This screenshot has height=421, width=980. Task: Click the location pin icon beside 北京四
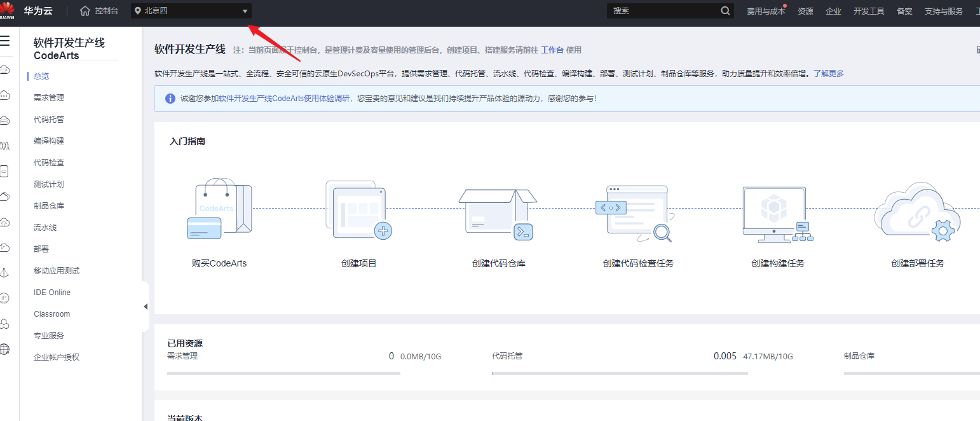[137, 11]
